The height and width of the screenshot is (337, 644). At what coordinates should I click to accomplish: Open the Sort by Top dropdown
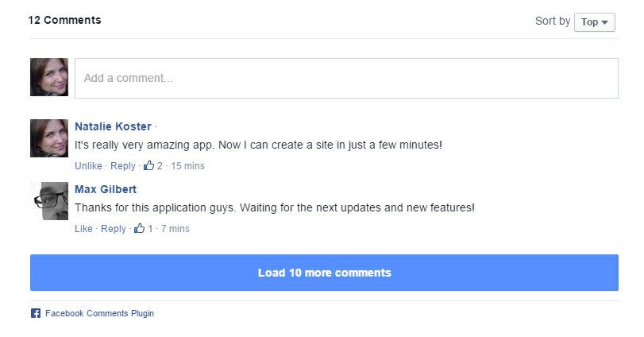tap(594, 22)
